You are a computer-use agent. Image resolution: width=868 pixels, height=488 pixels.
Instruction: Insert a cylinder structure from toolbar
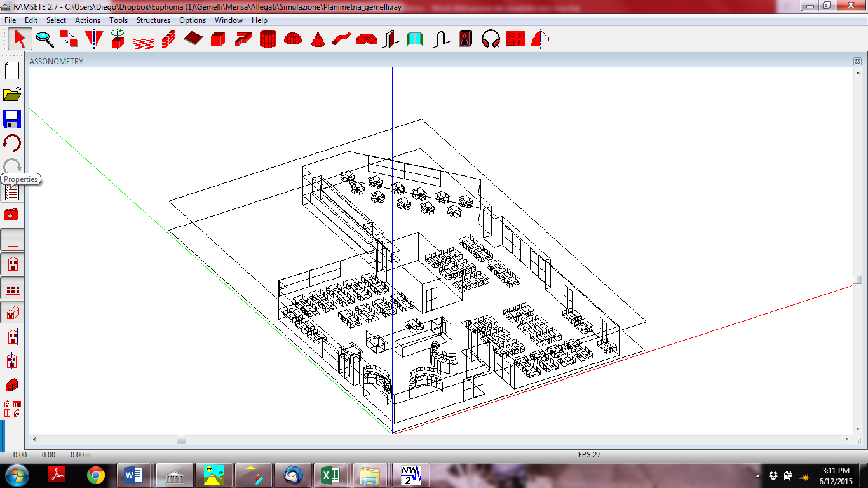click(x=268, y=39)
